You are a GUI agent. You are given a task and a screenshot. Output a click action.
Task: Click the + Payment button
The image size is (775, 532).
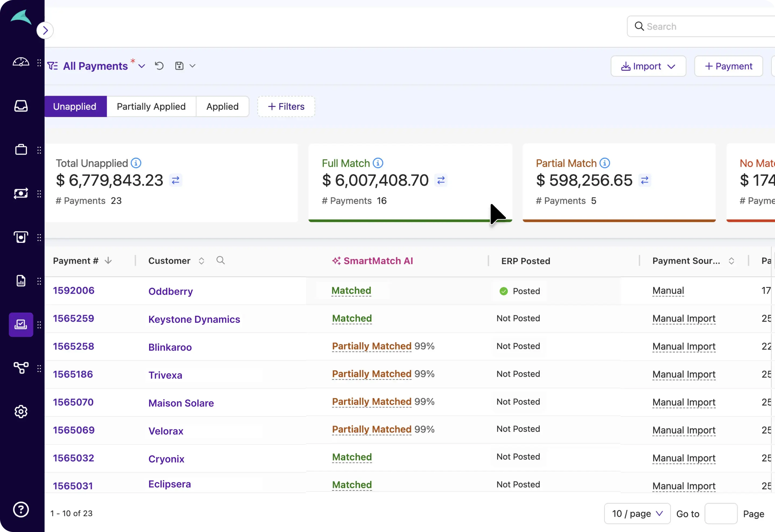tap(728, 66)
